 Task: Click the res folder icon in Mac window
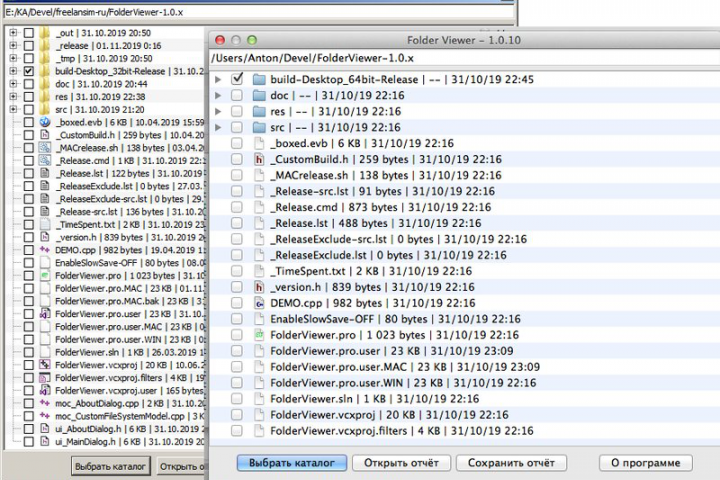(x=259, y=112)
